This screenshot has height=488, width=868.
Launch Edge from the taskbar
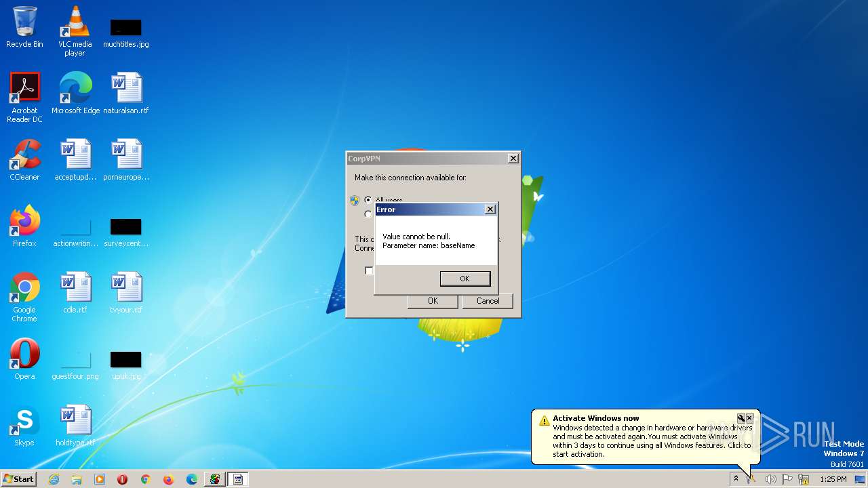pos(192,479)
